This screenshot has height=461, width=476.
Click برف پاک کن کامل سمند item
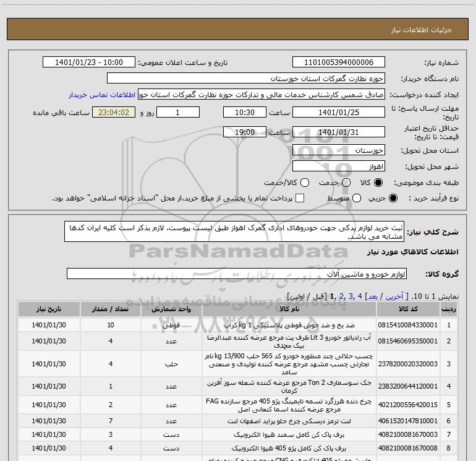pyautogui.click(x=289, y=434)
